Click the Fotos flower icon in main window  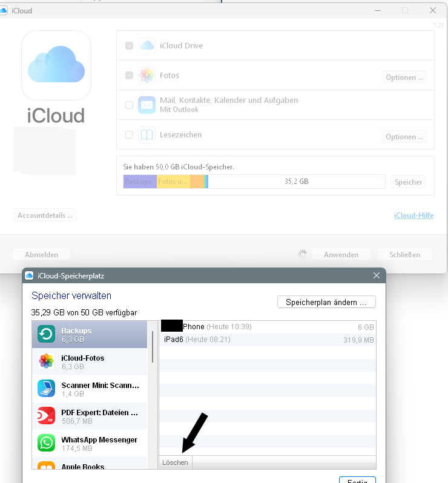[x=147, y=76]
